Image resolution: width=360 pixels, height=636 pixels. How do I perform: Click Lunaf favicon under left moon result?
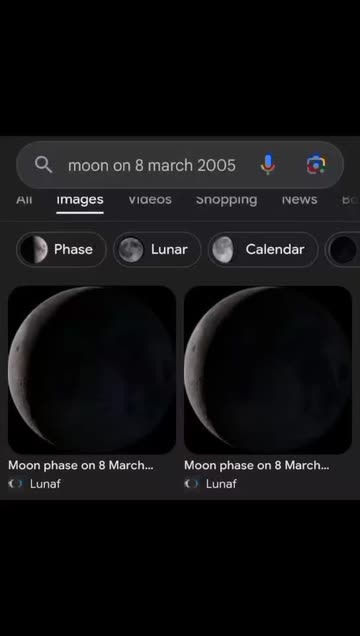[16, 483]
